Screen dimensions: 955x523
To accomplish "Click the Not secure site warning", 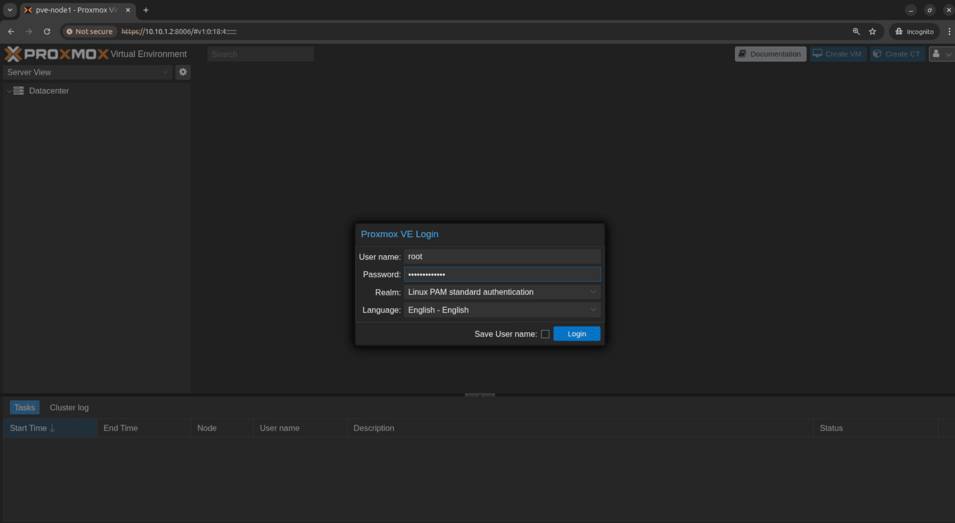I will click(90, 32).
